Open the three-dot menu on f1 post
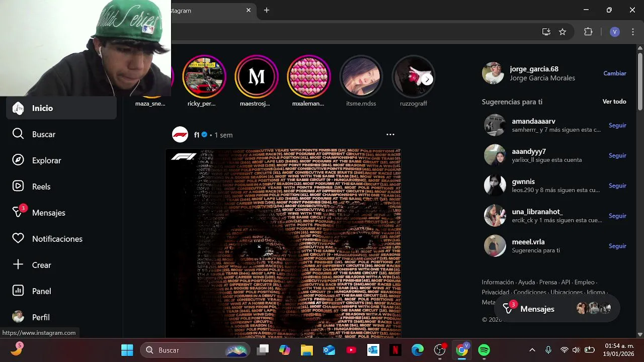Screen dimensions: 644x362 tap(390, 134)
